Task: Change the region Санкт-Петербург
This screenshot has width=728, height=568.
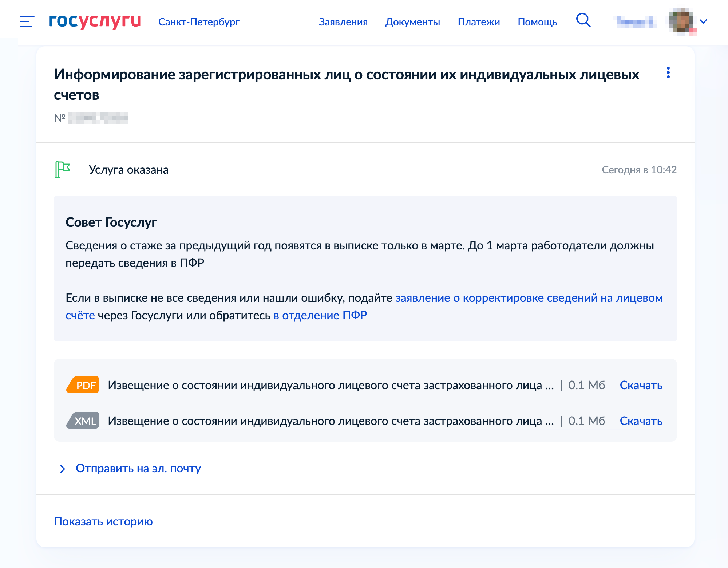Action: (199, 22)
